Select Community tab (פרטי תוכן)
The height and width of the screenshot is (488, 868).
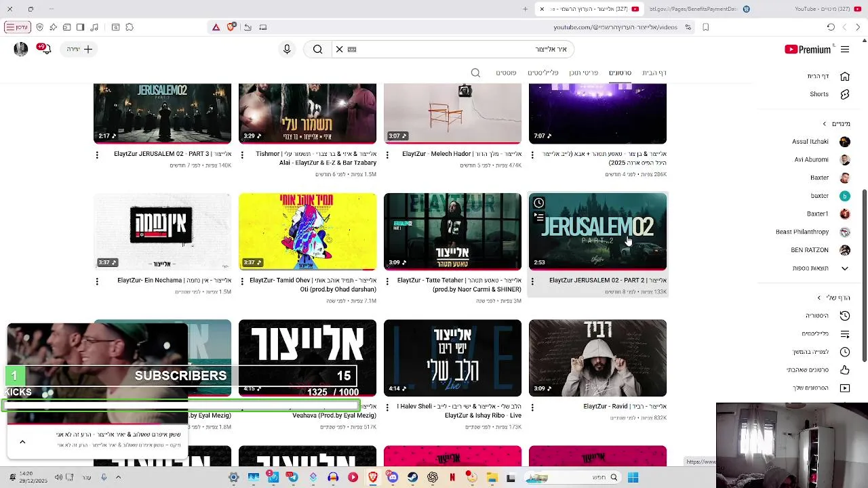click(x=583, y=73)
